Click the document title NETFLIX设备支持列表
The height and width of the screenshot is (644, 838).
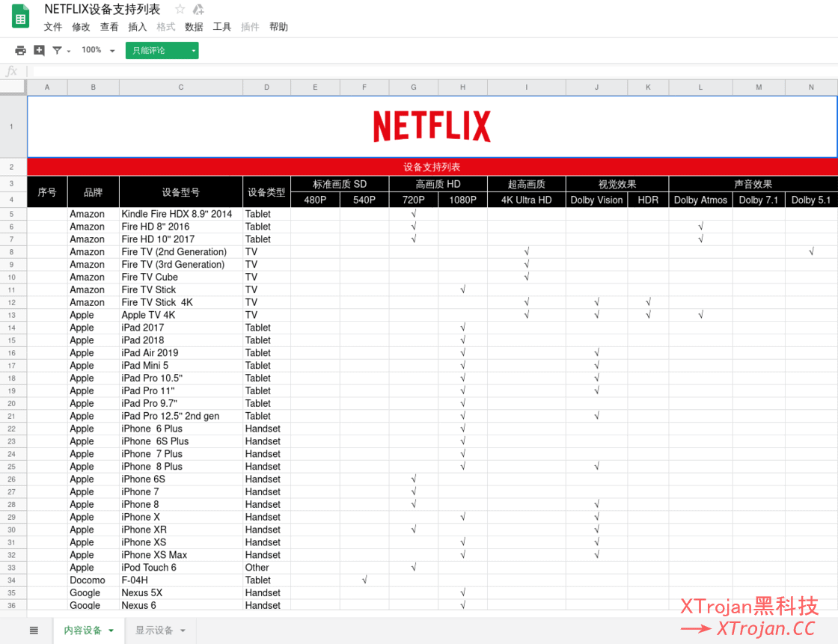point(102,9)
